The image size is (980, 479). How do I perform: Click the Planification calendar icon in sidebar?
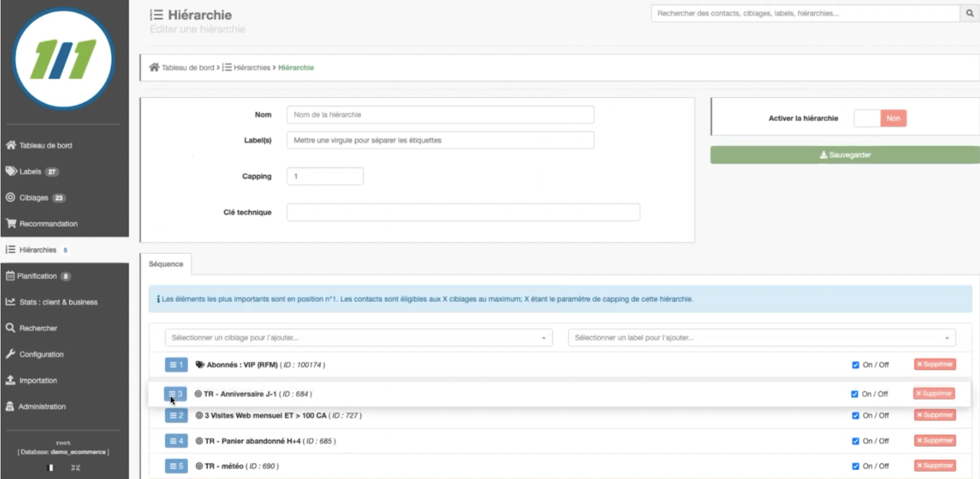tap(10, 276)
